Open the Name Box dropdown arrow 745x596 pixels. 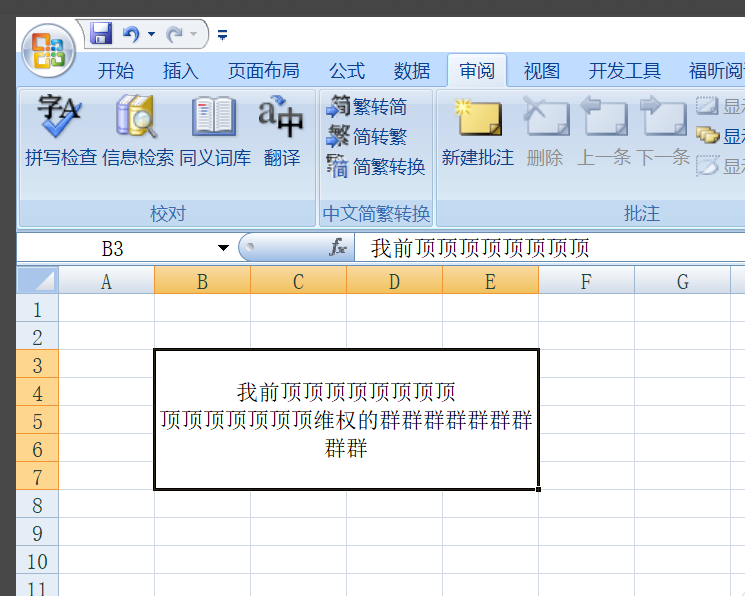point(223,248)
